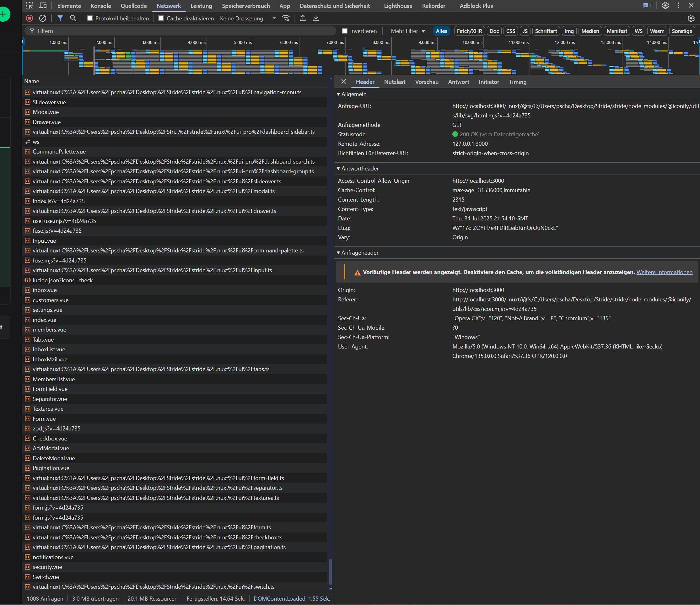Filter by Medien requests
The width and height of the screenshot is (700, 605).
[x=590, y=31]
